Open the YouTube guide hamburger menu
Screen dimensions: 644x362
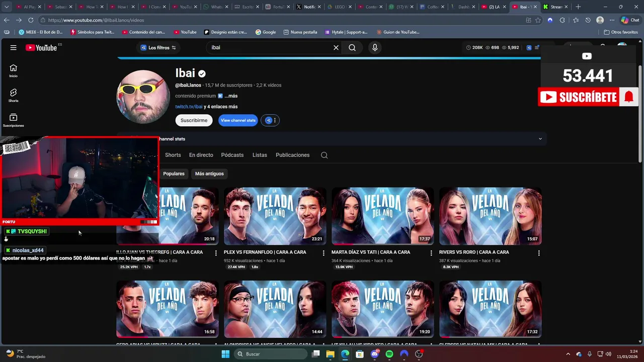click(13, 48)
